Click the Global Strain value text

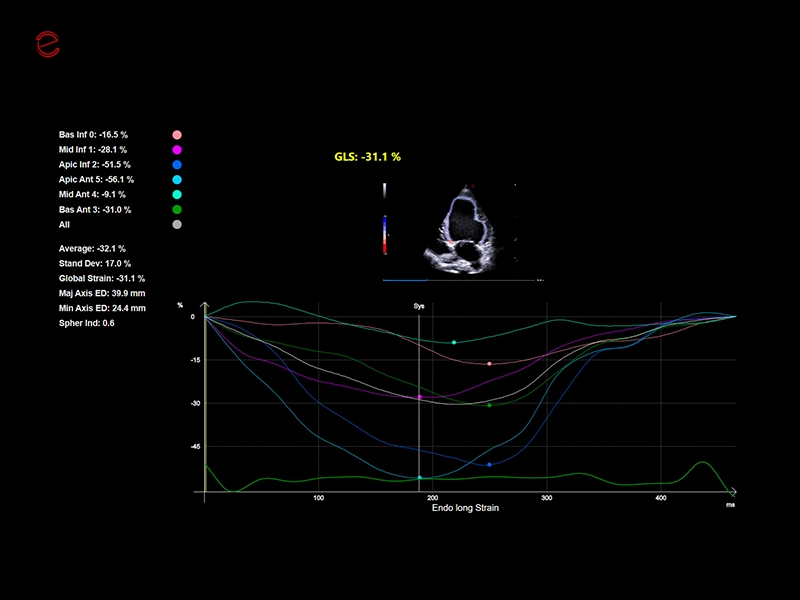pos(101,278)
